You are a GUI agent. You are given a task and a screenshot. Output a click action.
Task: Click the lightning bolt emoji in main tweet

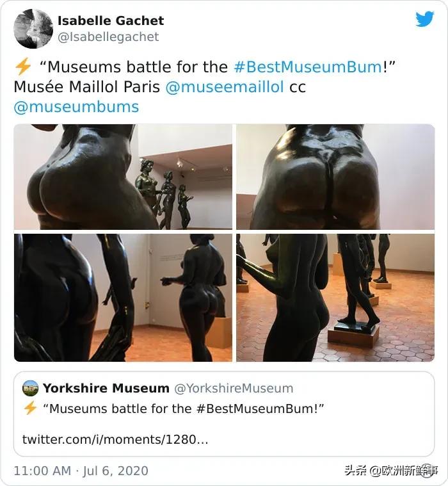point(23,67)
